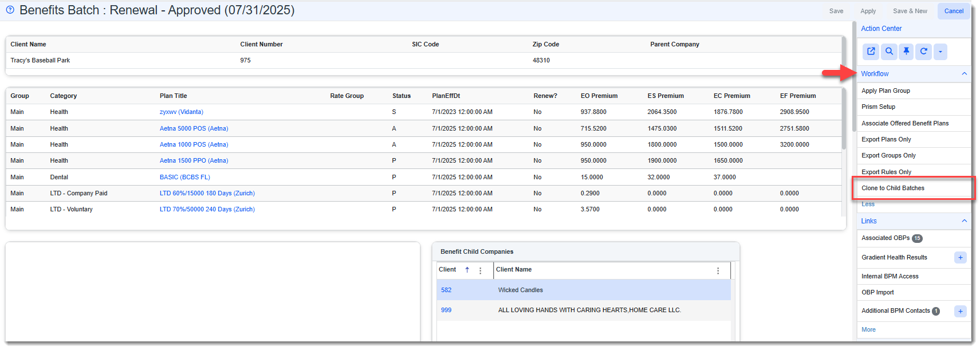980x350 pixels.
Task: Click the Status column header
Action: (x=402, y=96)
